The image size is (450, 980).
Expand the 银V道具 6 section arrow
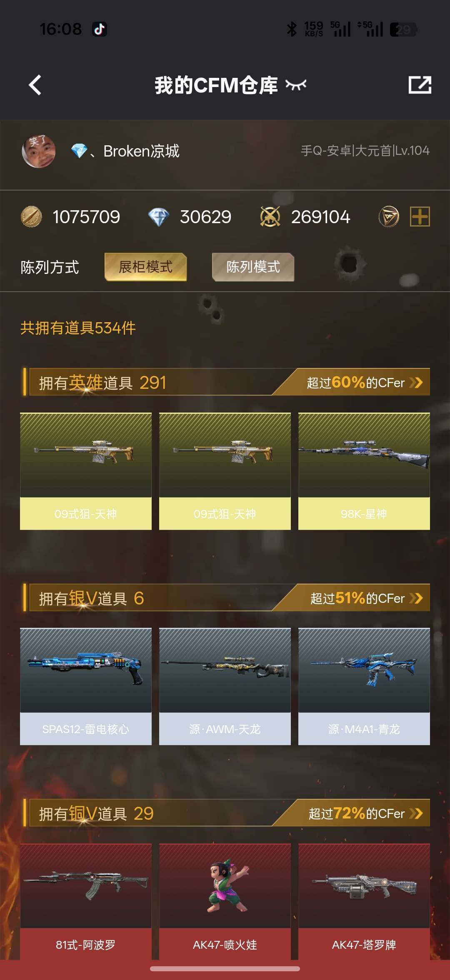[x=416, y=598]
